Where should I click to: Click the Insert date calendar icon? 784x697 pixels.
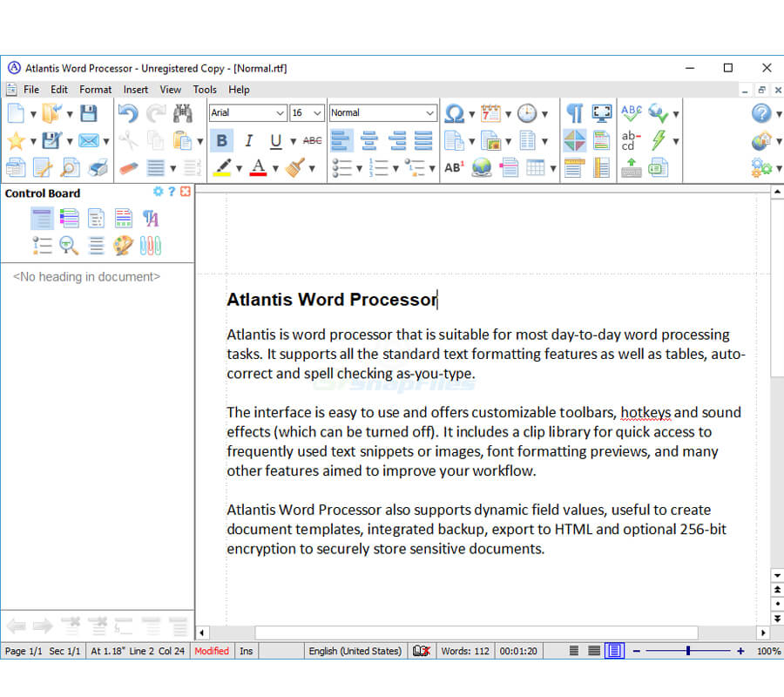point(490,113)
